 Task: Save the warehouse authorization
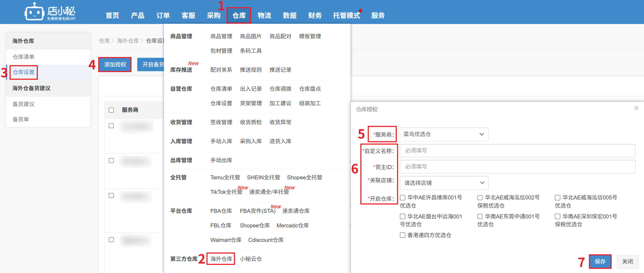click(x=600, y=261)
